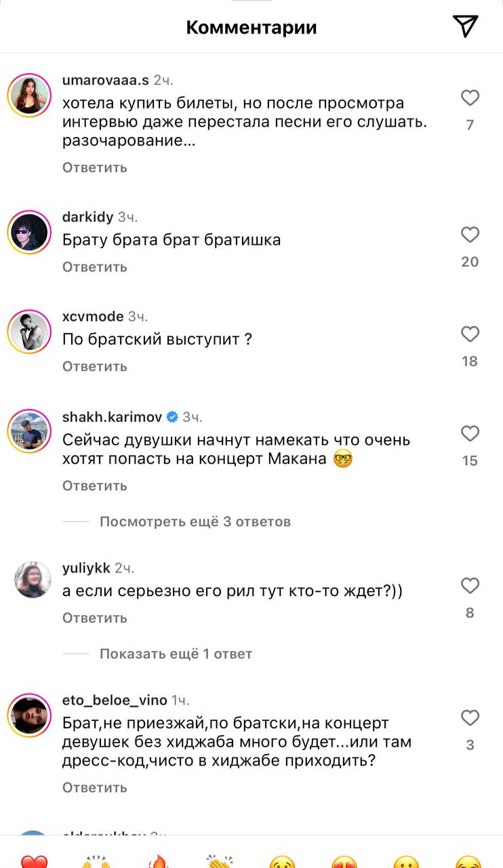Toggle the heart on xcvmode's comment

tap(470, 334)
